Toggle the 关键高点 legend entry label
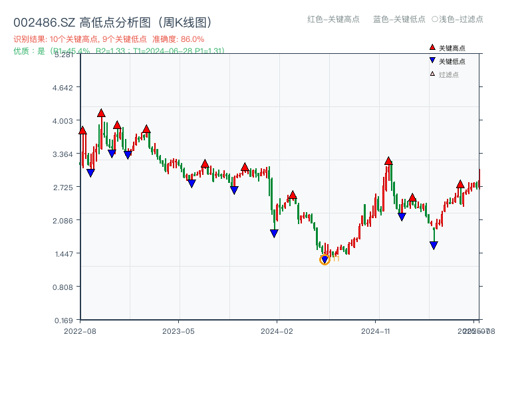This screenshot has width=532, height=399. pyautogui.click(x=452, y=48)
